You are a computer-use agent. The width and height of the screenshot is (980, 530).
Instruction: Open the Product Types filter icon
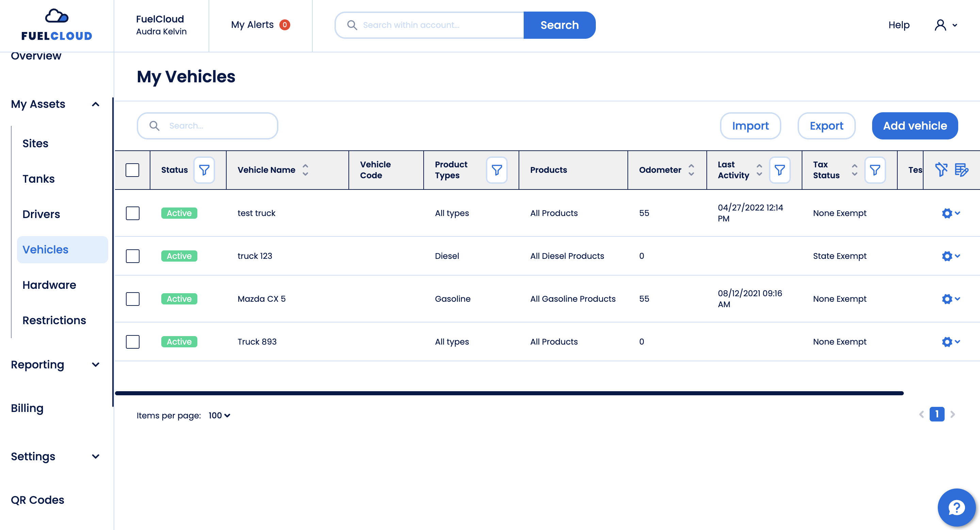pos(496,170)
